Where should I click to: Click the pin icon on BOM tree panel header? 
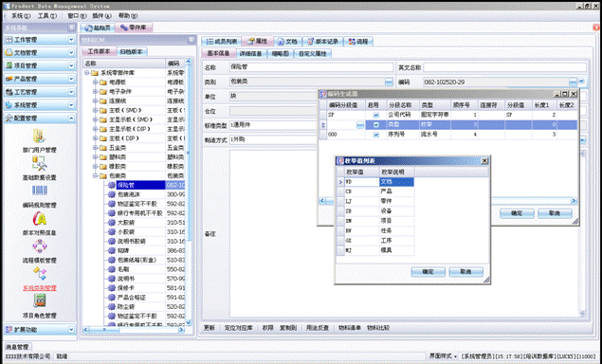pyautogui.click(x=191, y=40)
